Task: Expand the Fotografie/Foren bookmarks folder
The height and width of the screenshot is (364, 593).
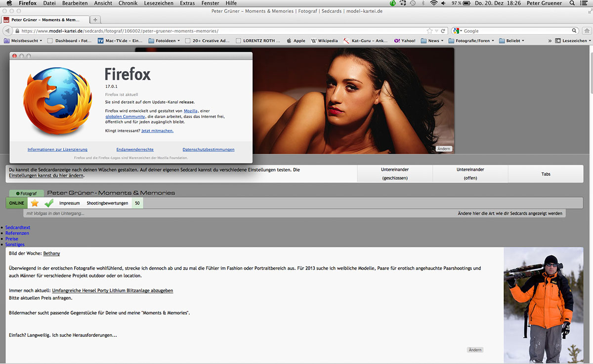Action: click(x=471, y=40)
